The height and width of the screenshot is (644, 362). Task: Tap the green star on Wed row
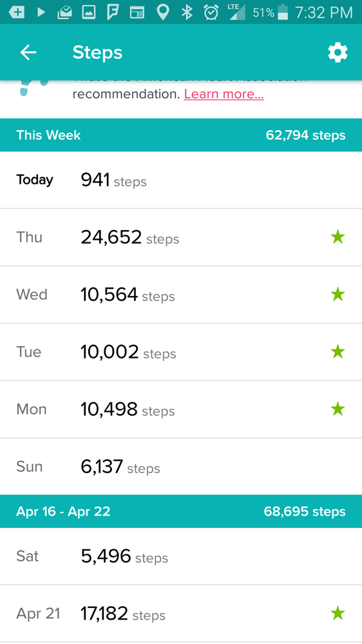coord(338,295)
